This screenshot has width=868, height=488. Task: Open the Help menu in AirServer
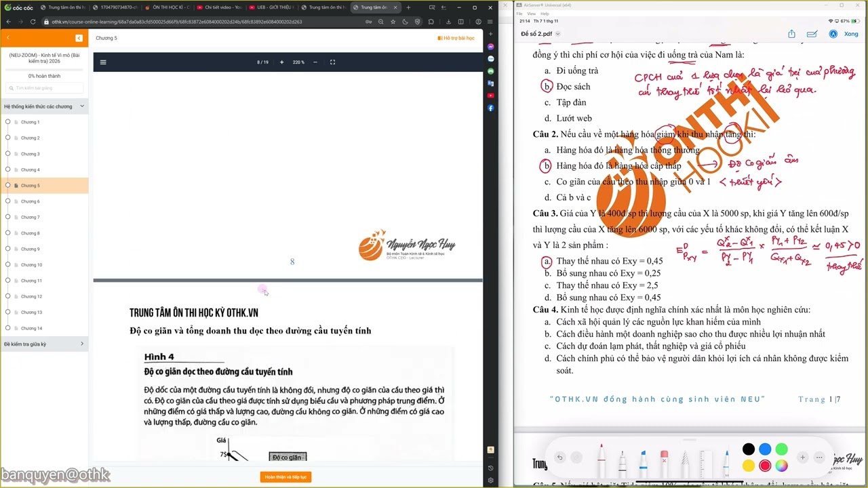pyautogui.click(x=545, y=14)
